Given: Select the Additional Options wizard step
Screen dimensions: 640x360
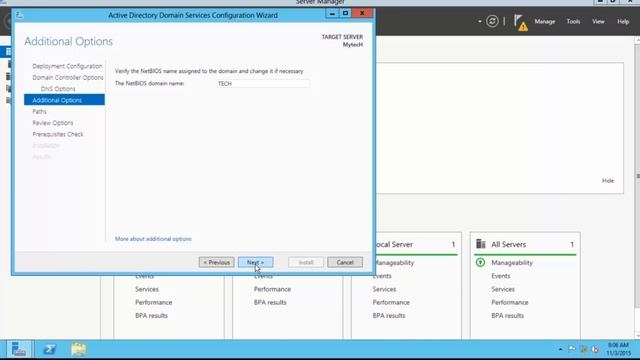Looking at the screenshot, I should pos(64,100).
